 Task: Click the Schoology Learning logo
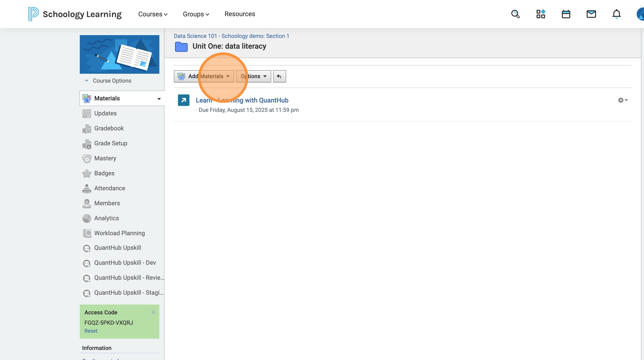coord(75,14)
